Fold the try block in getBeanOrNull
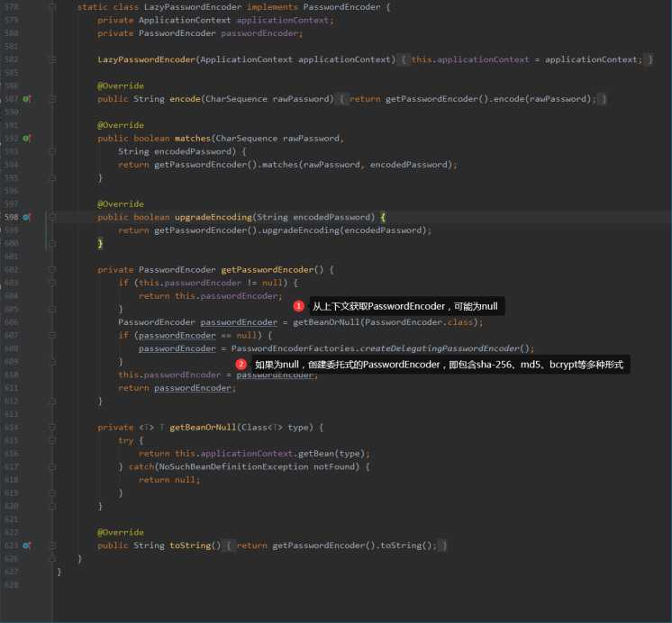Image resolution: width=672 pixels, height=623 pixels. pos(53,440)
